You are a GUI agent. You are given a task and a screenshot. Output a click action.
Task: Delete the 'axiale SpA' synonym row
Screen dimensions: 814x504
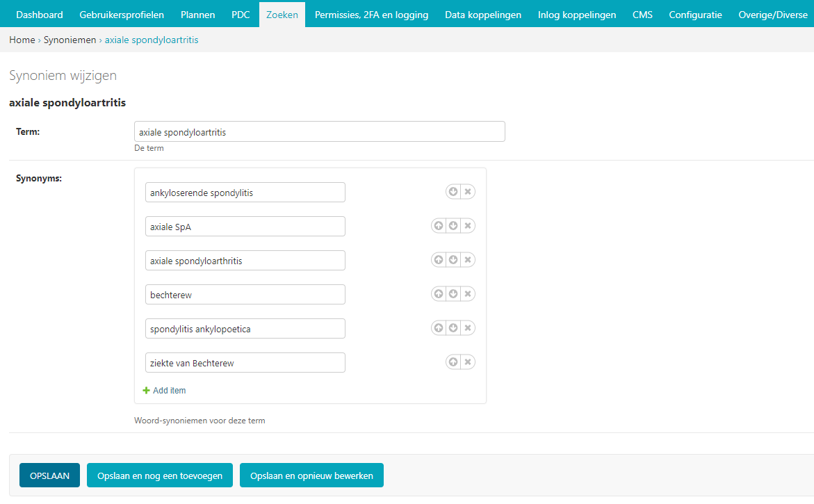pyautogui.click(x=468, y=226)
